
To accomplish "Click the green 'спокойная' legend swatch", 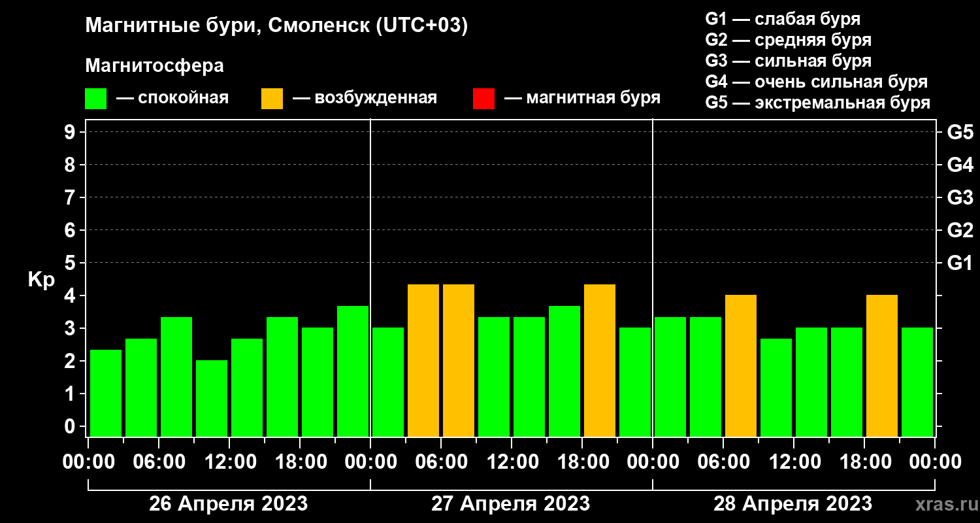I will [x=96, y=99].
